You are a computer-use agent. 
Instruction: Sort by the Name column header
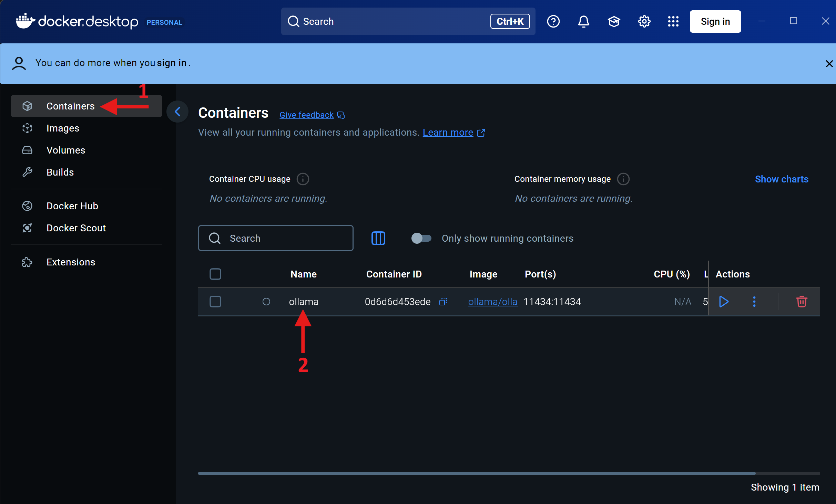[303, 274]
